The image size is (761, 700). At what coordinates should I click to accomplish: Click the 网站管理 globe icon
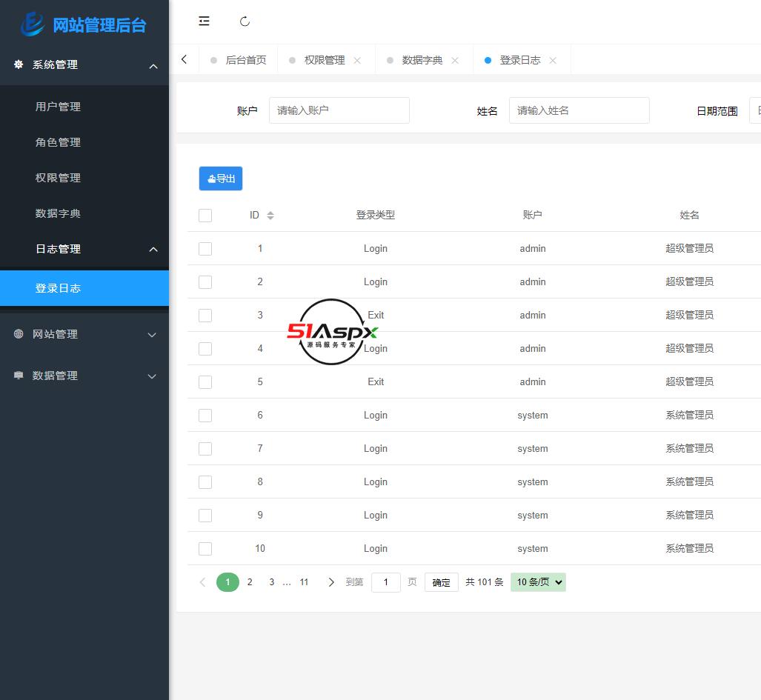click(19, 334)
